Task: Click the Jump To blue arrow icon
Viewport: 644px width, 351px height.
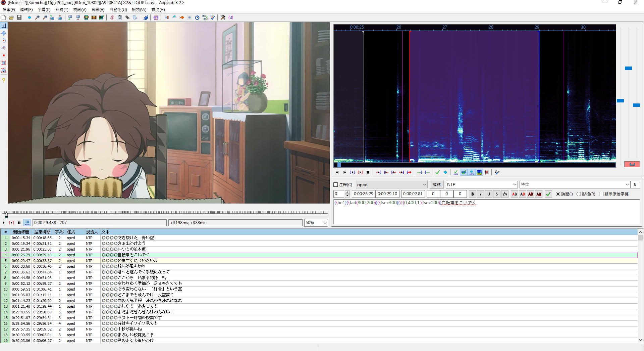Action: [29, 17]
